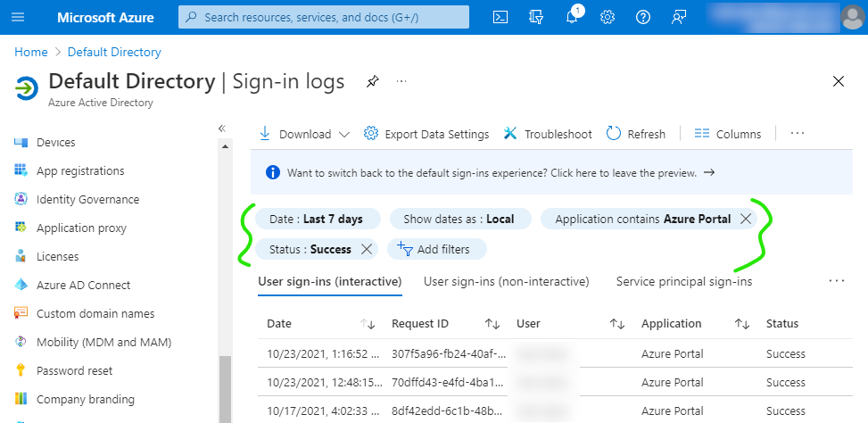The image size is (868, 423).
Task: Go to Default Directory breadcrumb
Action: 114,52
